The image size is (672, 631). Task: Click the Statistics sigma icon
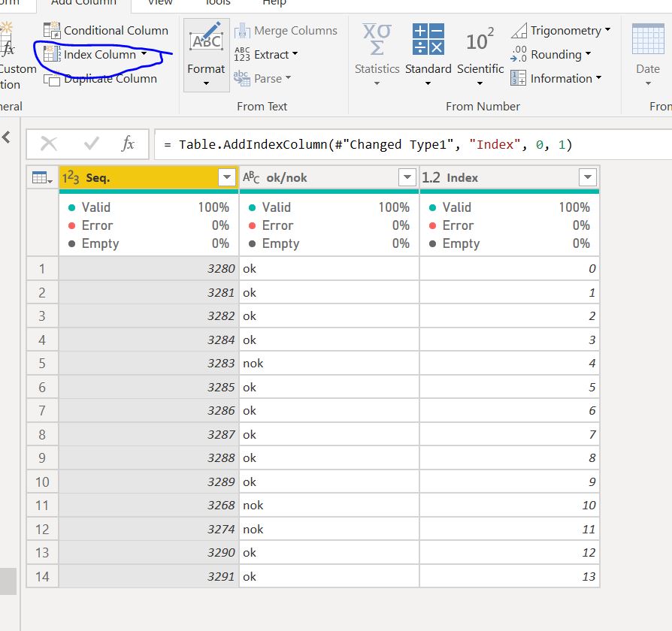pyautogui.click(x=377, y=39)
